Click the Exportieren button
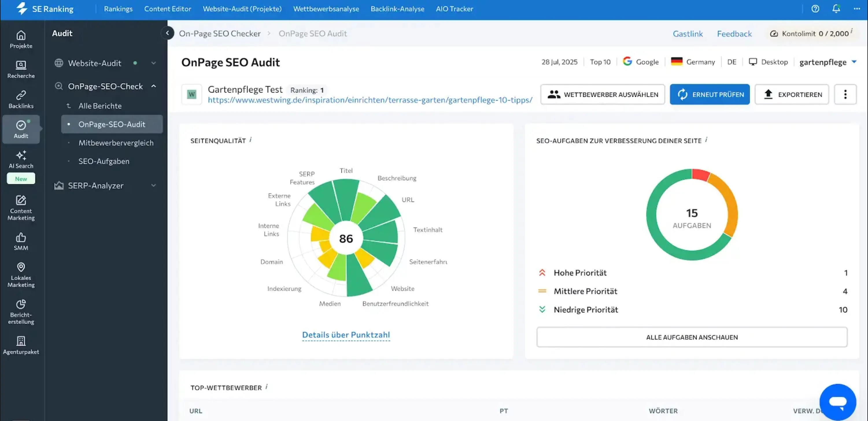Screen dimensions: 868x421 coord(791,94)
